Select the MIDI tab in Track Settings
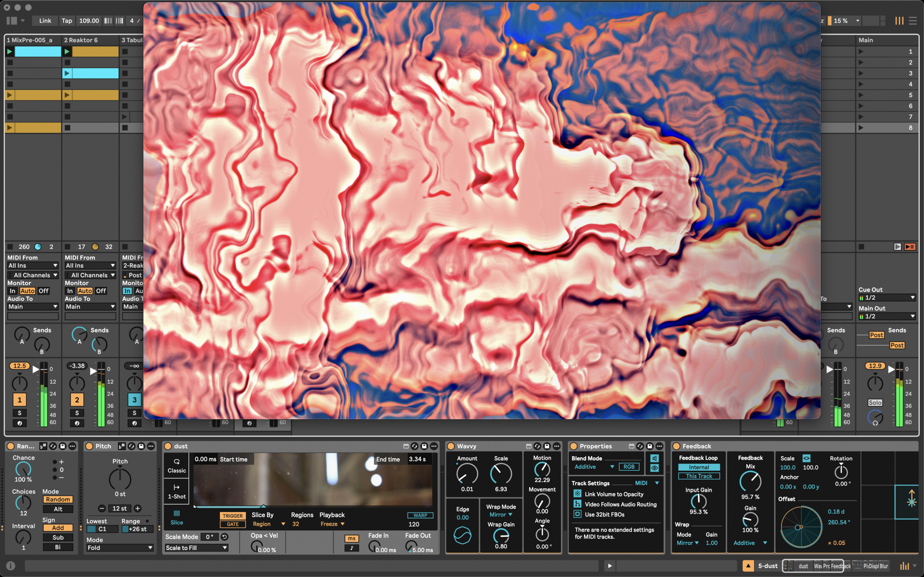 pyautogui.click(x=641, y=483)
